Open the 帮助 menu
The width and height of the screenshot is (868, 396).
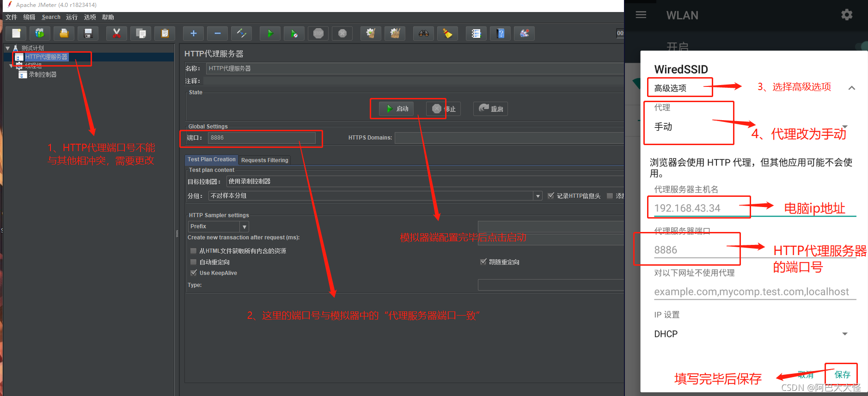click(x=108, y=17)
